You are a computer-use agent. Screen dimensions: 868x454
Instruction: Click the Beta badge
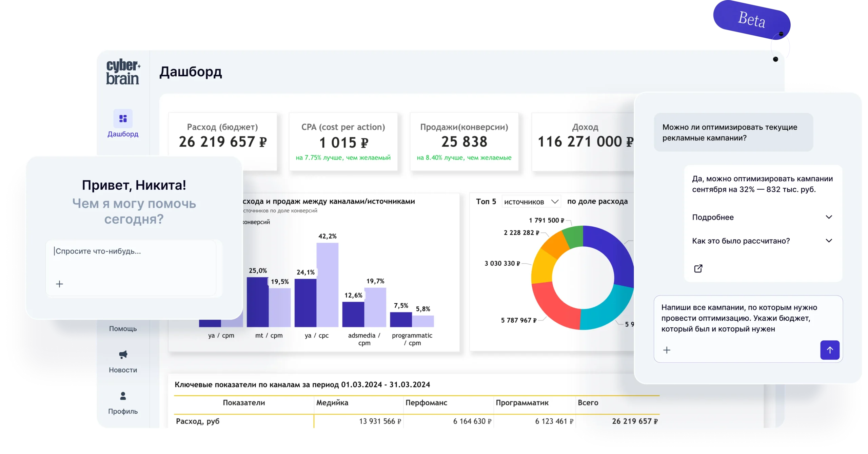pos(751,20)
